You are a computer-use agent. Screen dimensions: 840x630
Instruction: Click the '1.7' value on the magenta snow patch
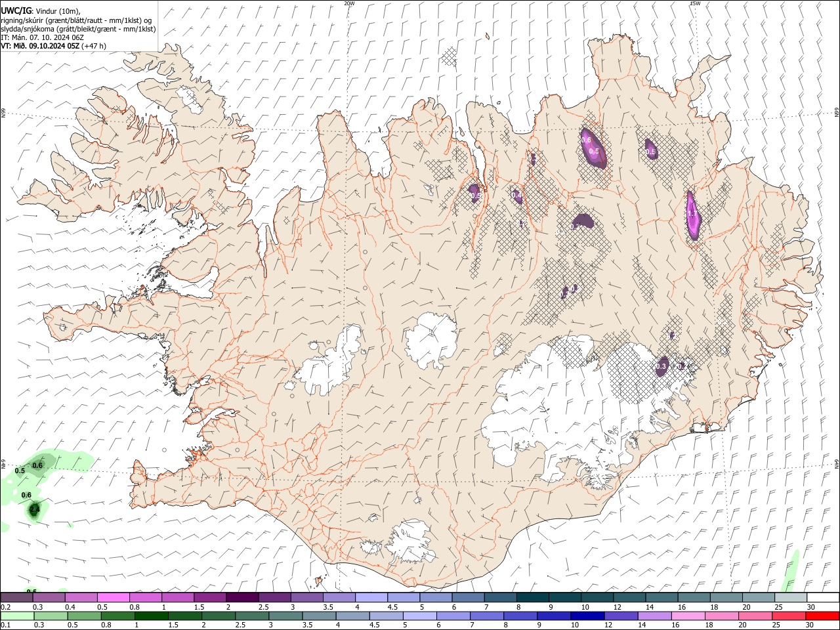click(x=692, y=214)
